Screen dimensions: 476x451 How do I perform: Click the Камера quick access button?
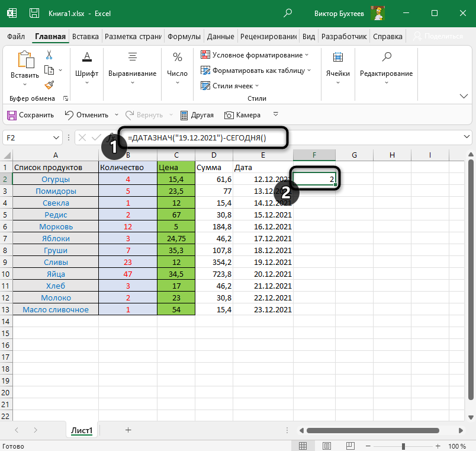242,115
